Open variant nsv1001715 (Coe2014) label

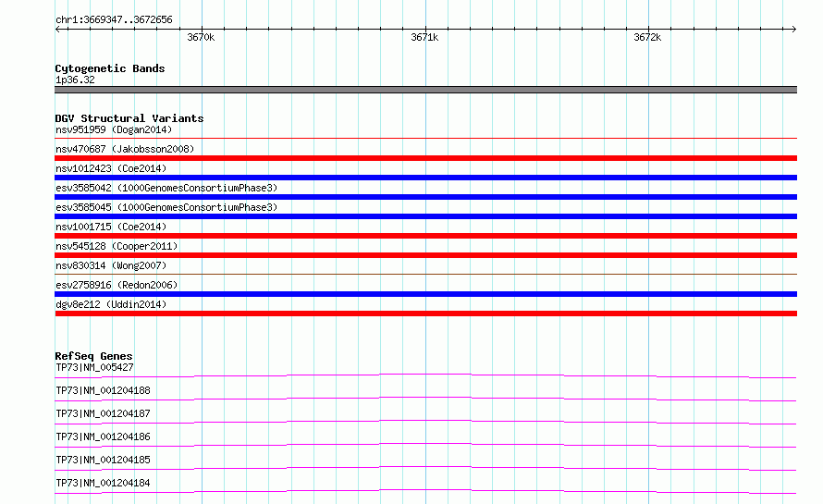[x=111, y=227]
